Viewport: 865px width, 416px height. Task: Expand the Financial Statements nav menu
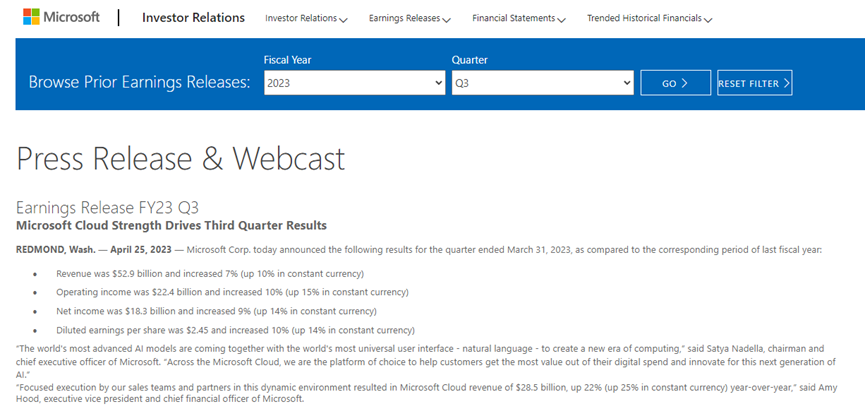pos(519,18)
